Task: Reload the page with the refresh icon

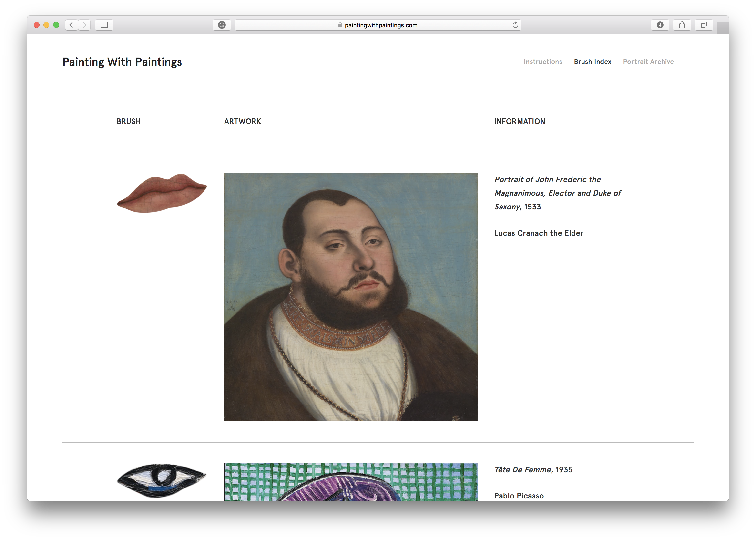Action: click(x=515, y=25)
